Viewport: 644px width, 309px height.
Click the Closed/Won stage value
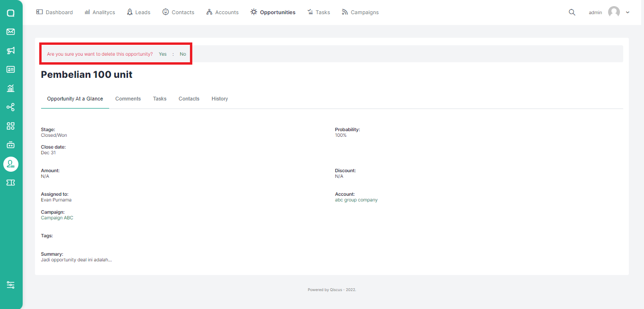pos(54,135)
